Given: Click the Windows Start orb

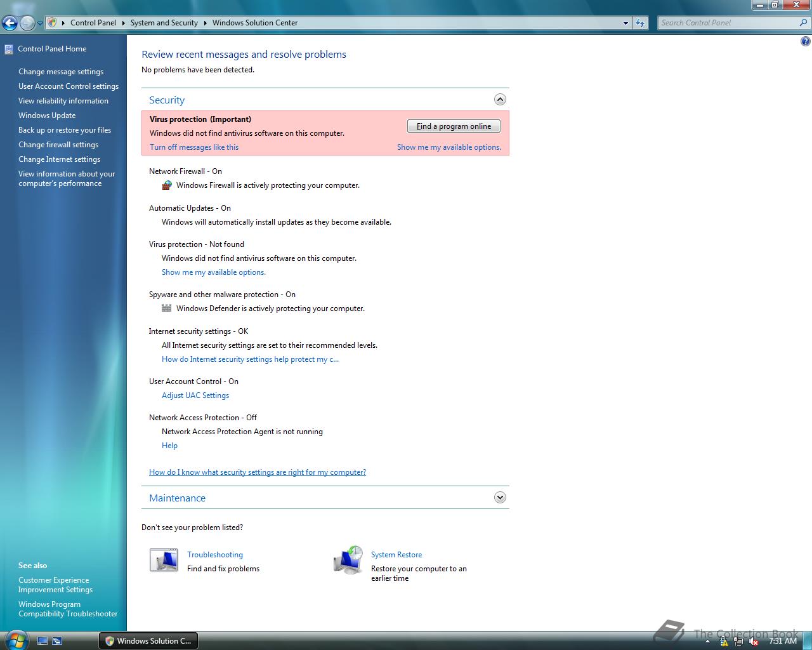Looking at the screenshot, I should coord(16,640).
